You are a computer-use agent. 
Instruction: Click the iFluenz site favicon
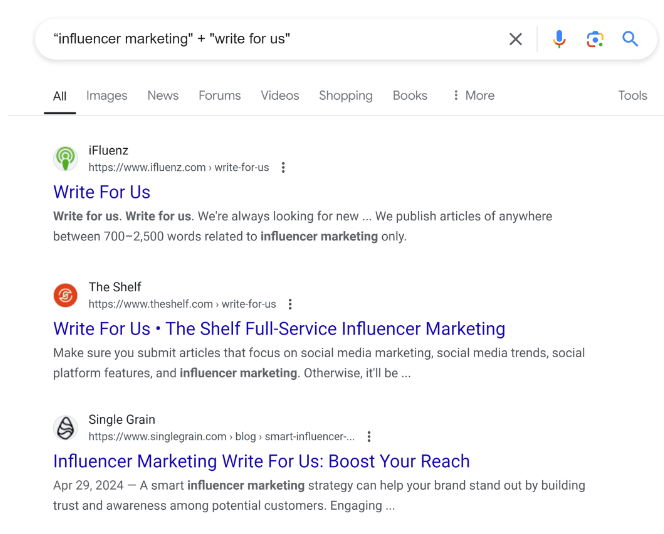point(65,158)
